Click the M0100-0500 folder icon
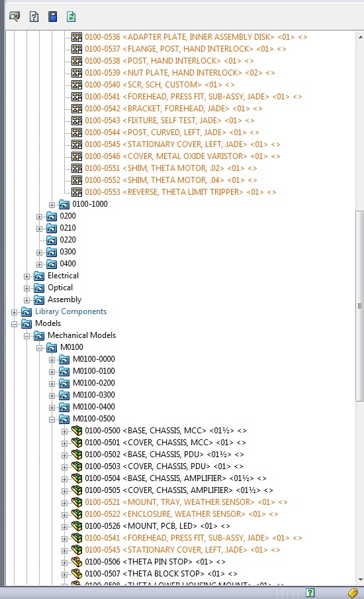 pyautogui.click(x=64, y=419)
